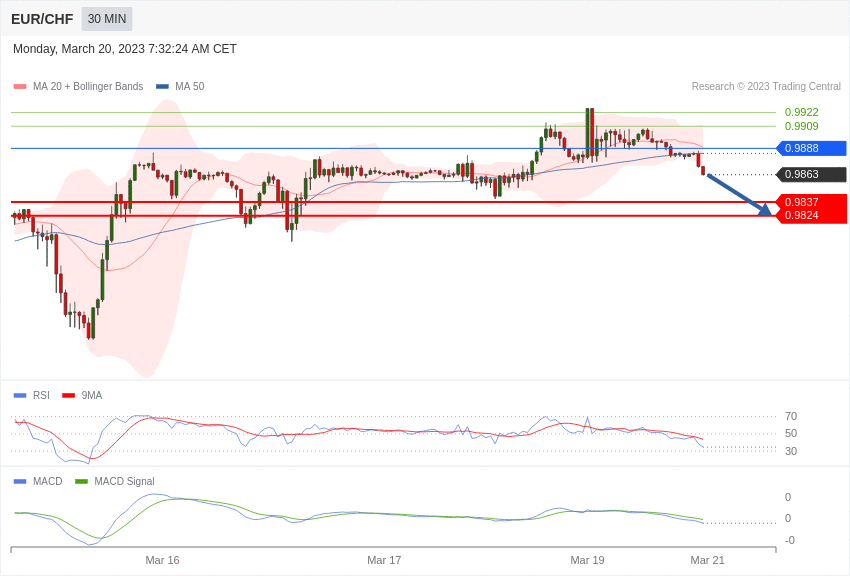Screen dimensions: 850x576
Task: Click the EUR/CHF pair title
Action: click(42, 19)
